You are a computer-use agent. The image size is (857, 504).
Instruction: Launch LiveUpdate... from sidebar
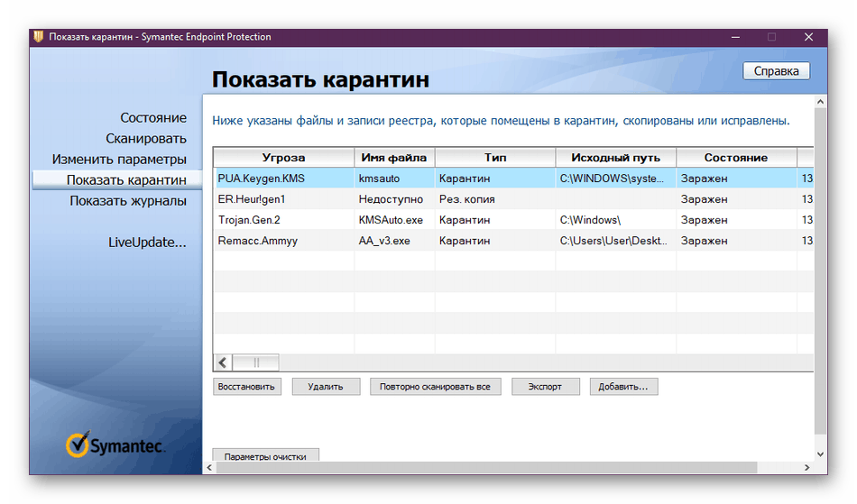click(x=147, y=243)
